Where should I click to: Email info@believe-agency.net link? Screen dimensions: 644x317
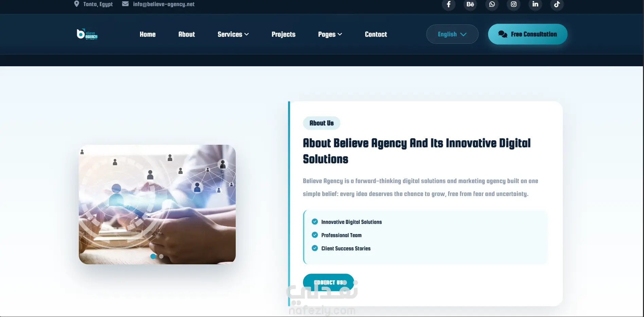tap(164, 4)
